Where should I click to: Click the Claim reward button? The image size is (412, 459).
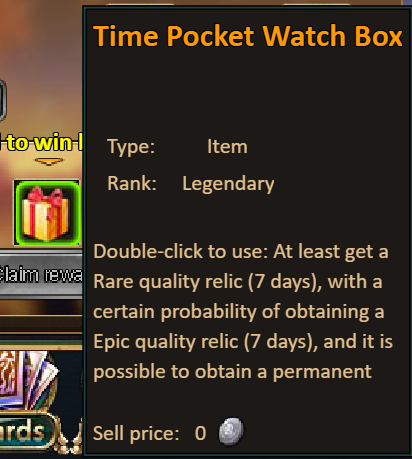click(41, 275)
